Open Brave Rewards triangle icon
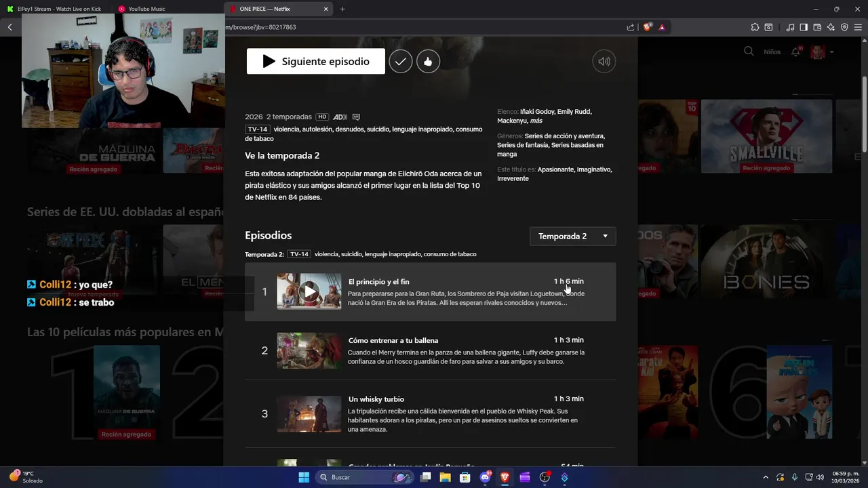Screen dimensions: 868x488 click(662, 27)
